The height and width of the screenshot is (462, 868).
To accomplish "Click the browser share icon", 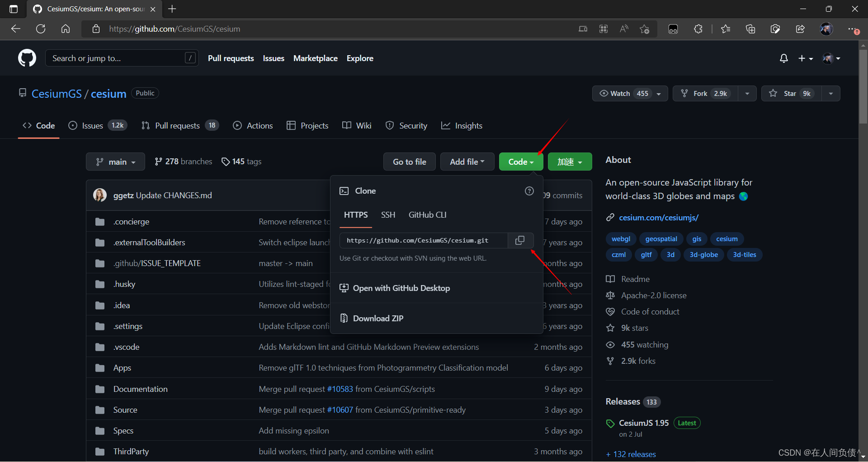I will point(800,29).
